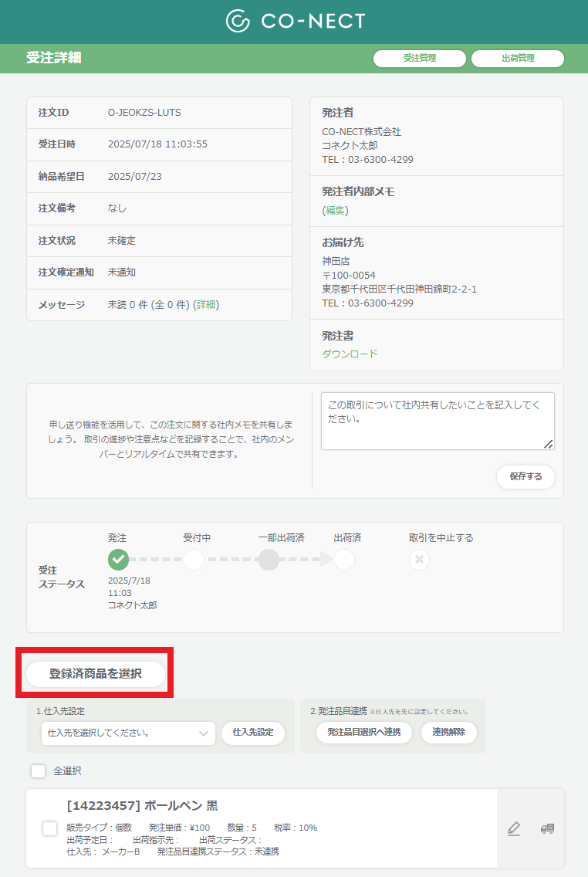Click the 発注書 ダウンロード link
This screenshot has width=588, height=877.
(350, 354)
